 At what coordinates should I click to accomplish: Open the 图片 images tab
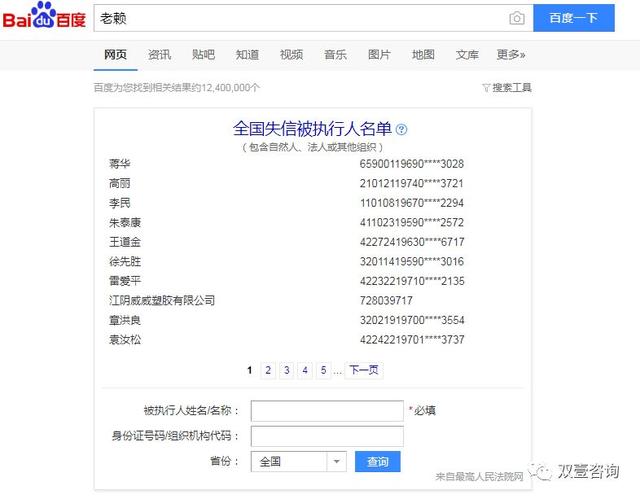379,54
